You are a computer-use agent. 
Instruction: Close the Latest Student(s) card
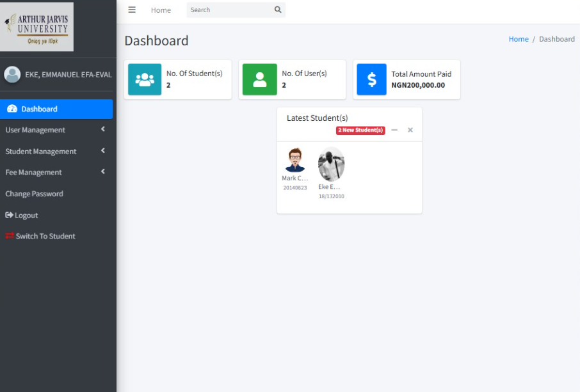pos(410,130)
